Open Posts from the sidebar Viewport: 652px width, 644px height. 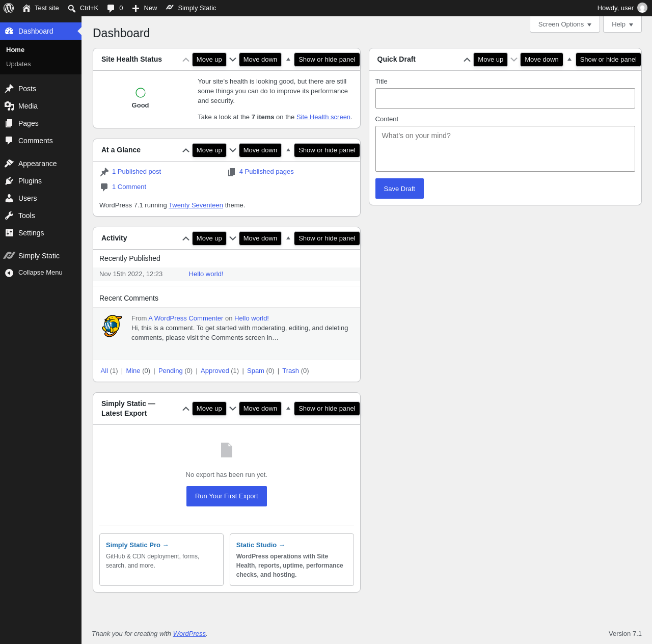[41, 89]
